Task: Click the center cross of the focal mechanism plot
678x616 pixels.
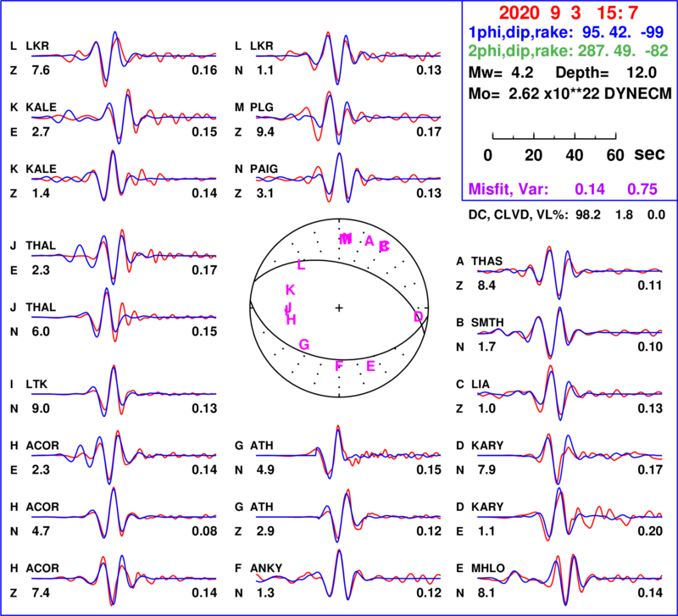Action: tap(339, 308)
